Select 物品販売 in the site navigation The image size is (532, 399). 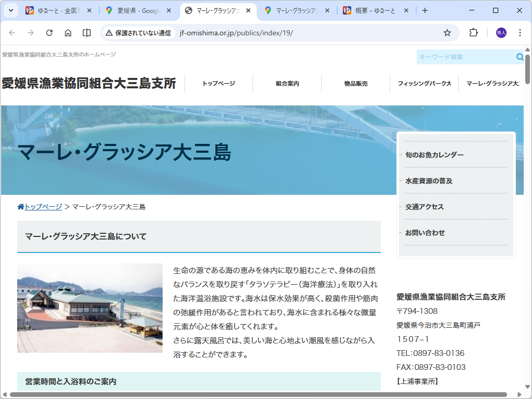[x=355, y=83]
